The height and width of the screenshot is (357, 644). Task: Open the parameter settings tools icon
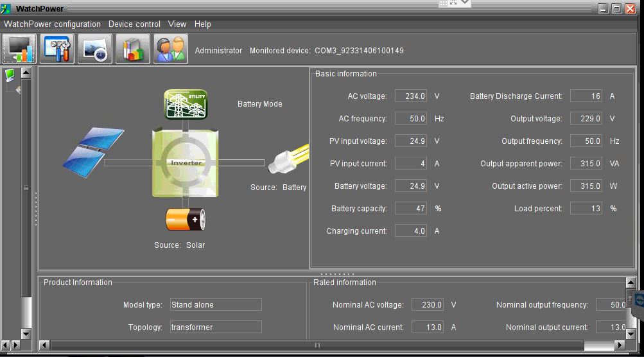57,49
